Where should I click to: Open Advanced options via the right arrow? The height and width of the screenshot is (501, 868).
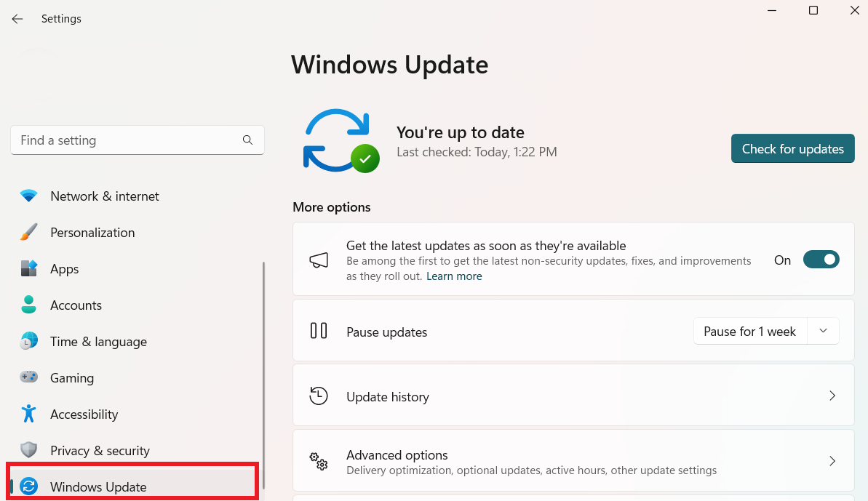point(832,461)
